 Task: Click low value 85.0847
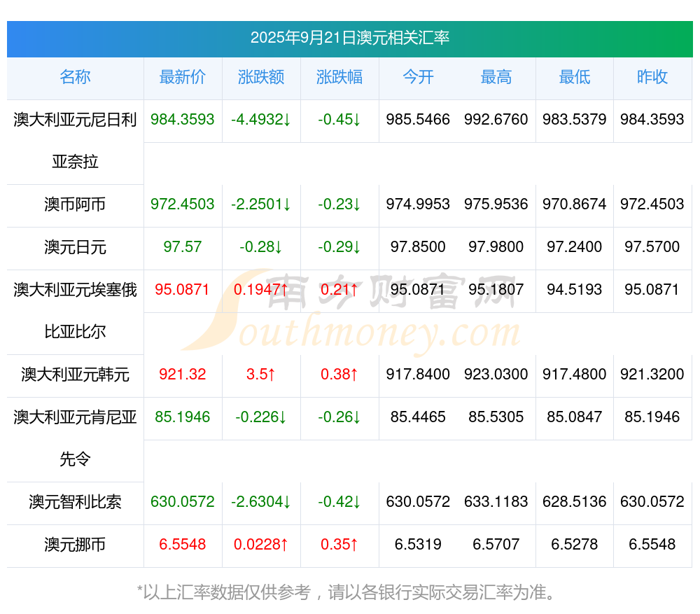pos(575,417)
